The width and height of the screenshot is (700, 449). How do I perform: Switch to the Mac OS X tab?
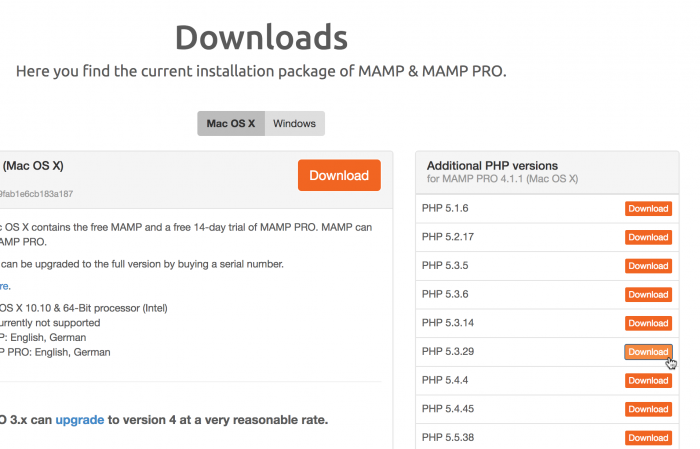click(x=231, y=124)
